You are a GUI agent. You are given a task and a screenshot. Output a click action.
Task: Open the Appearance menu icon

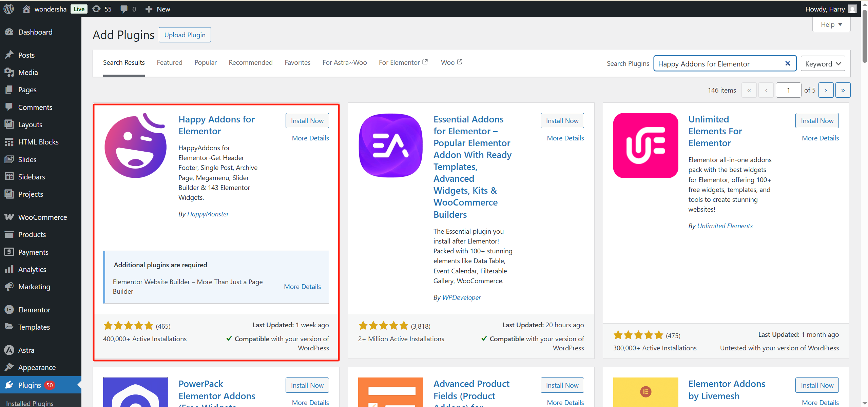pos(9,367)
